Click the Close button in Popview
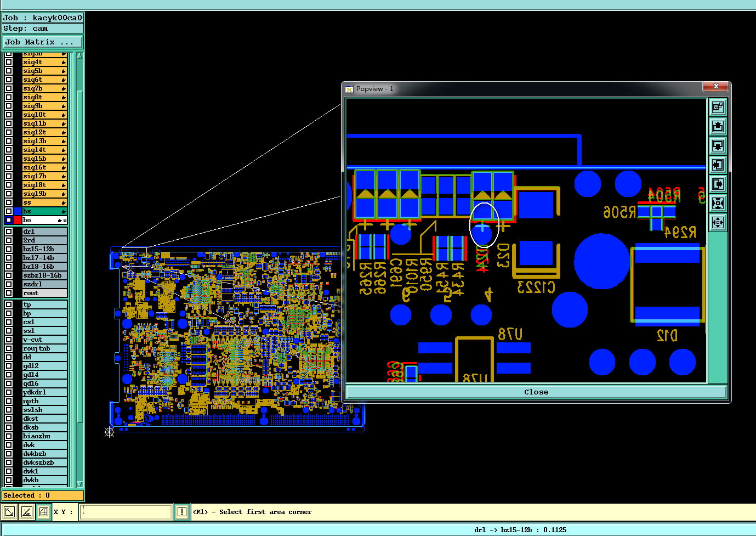This screenshot has width=756, height=536. 536,392
